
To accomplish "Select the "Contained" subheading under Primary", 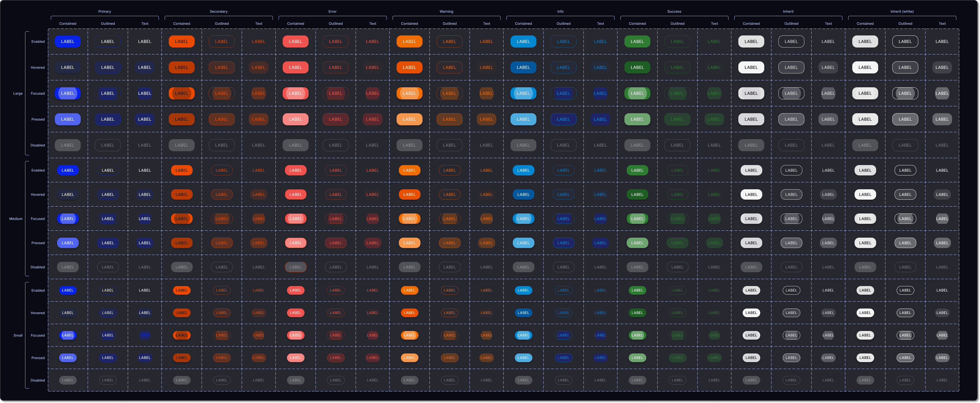I will [x=68, y=24].
